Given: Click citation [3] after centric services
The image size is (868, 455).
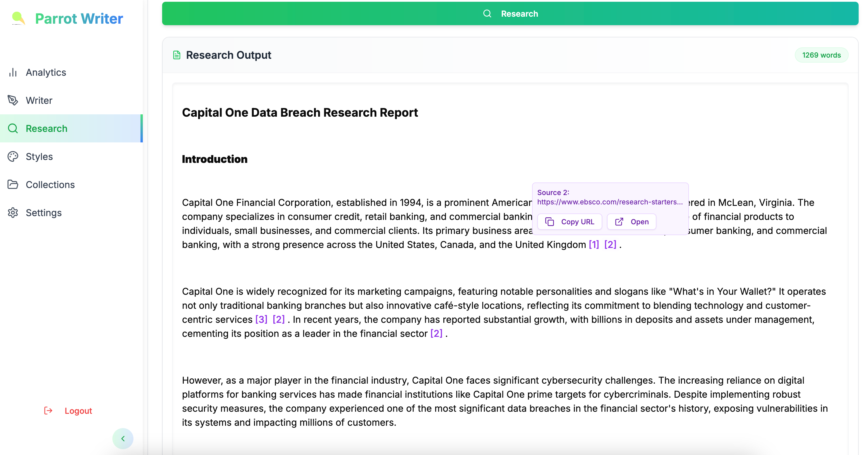Looking at the screenshot, I should 261,319.
